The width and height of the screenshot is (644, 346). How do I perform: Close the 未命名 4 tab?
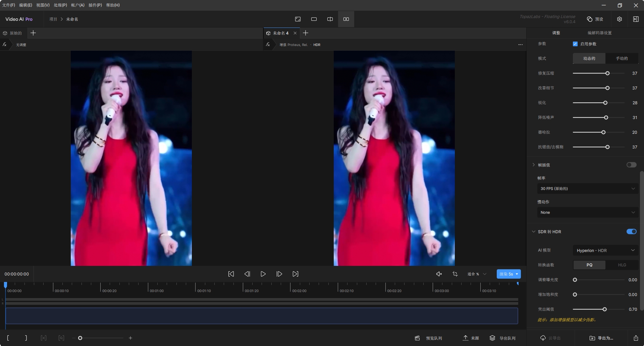coord(295,33)
